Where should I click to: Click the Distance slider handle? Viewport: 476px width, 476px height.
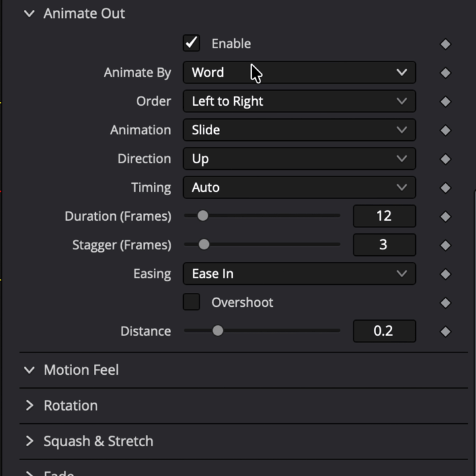click(218, 331)
